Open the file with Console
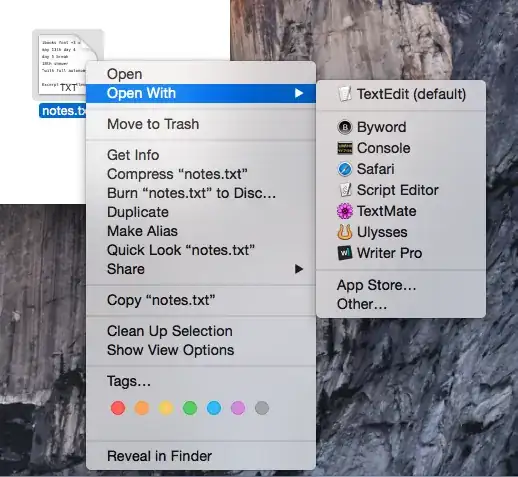 click(401, 148)
